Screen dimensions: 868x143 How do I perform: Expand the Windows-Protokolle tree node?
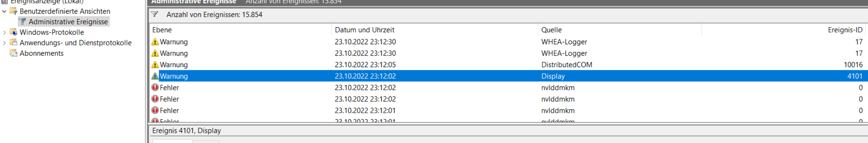[4, 32]
